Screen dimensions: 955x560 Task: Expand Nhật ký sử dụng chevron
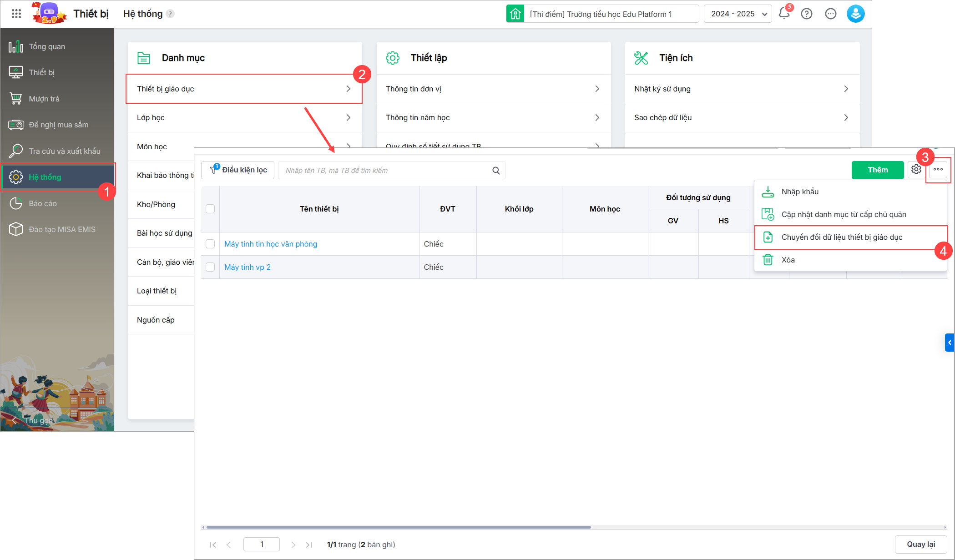tap(846, 89)
